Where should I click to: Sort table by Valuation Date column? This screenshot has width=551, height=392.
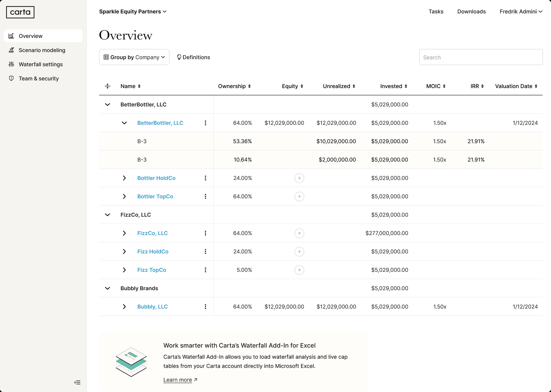coord(516,86)
